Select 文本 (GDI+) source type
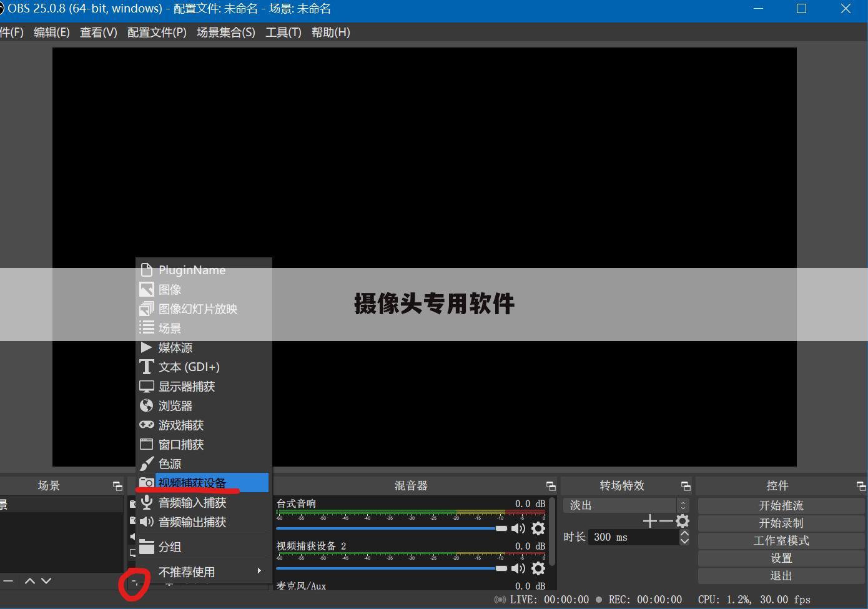 (204, 367)
